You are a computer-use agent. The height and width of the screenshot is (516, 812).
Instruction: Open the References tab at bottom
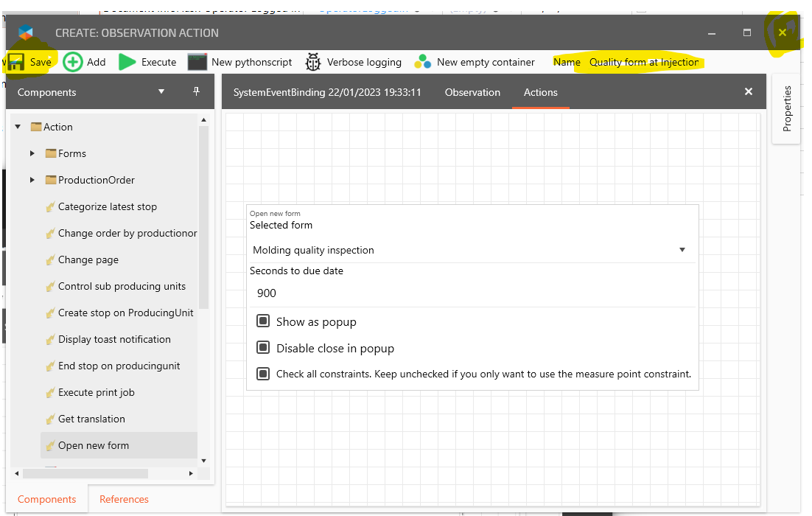click(124, 499)
